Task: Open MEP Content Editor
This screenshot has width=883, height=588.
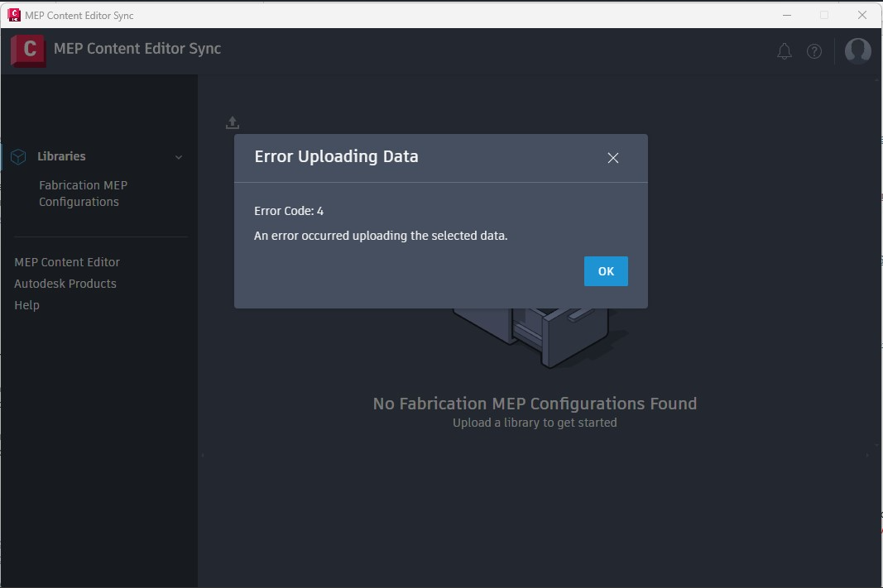Action: coord(67,261)
